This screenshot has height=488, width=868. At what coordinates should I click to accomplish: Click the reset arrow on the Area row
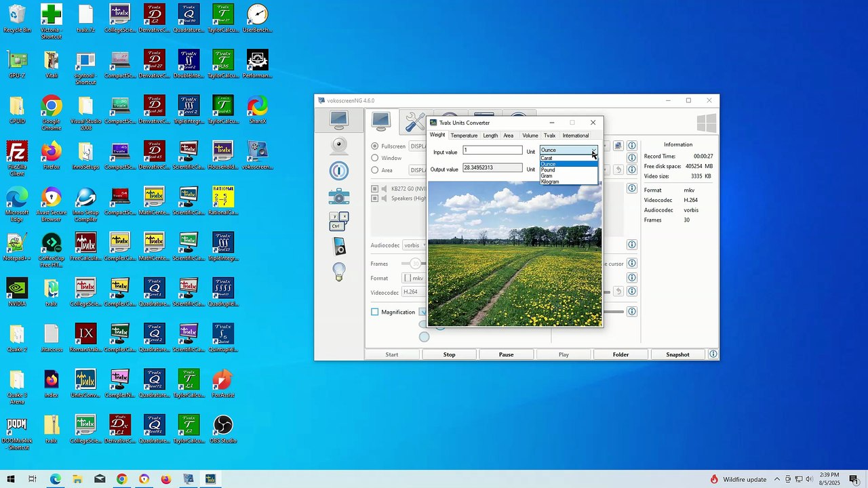click(618, 169)
